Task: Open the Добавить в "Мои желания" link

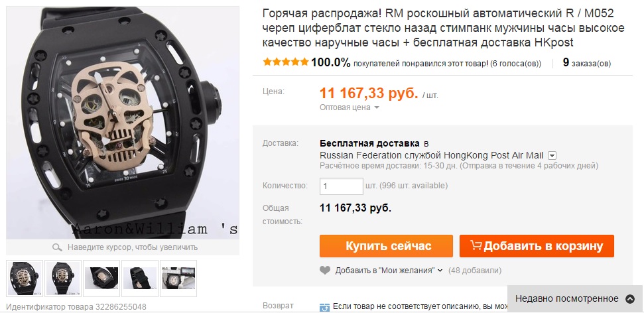Action: click(x=385, y=271)
